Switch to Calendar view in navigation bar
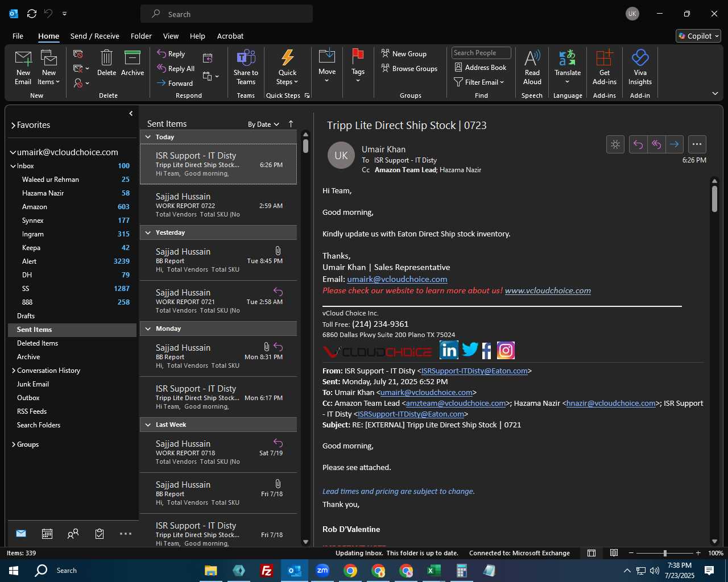 coord(47,534)
